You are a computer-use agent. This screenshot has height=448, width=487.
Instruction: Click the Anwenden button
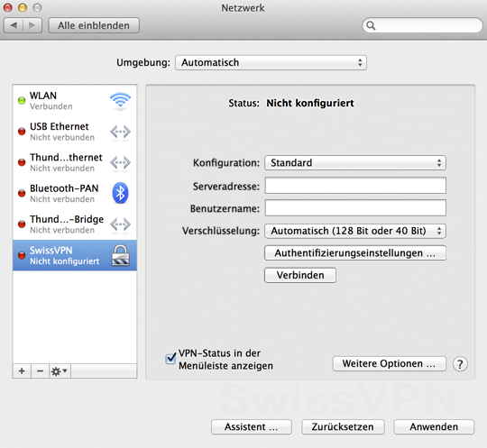(x=434, y=427)
